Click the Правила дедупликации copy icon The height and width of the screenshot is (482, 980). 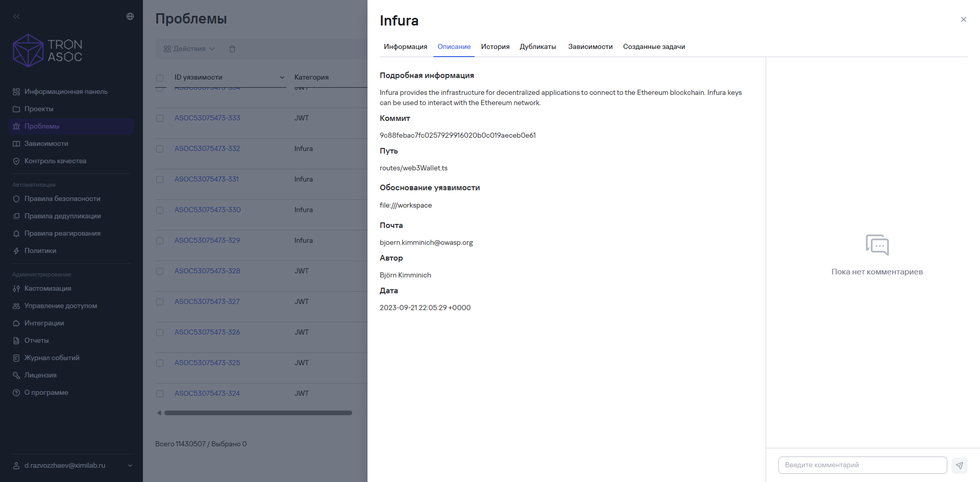(16, 216)
